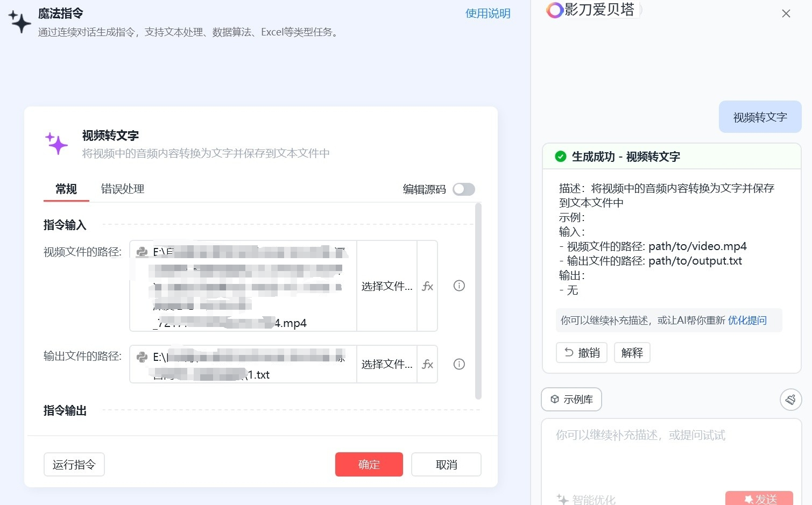812x505 pixels.
Task: Click 选择文件 for 输出文件的路径
Action: [387, 364]
